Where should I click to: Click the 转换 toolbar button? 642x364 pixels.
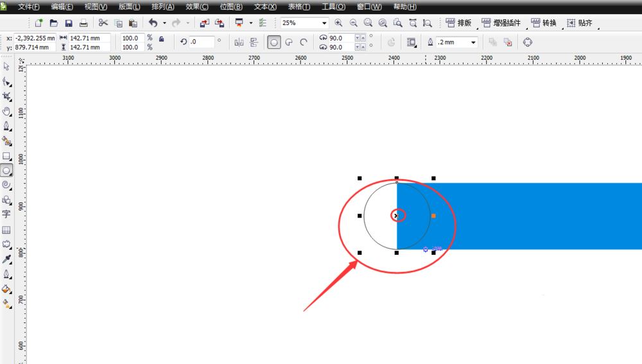click(543, 23)
